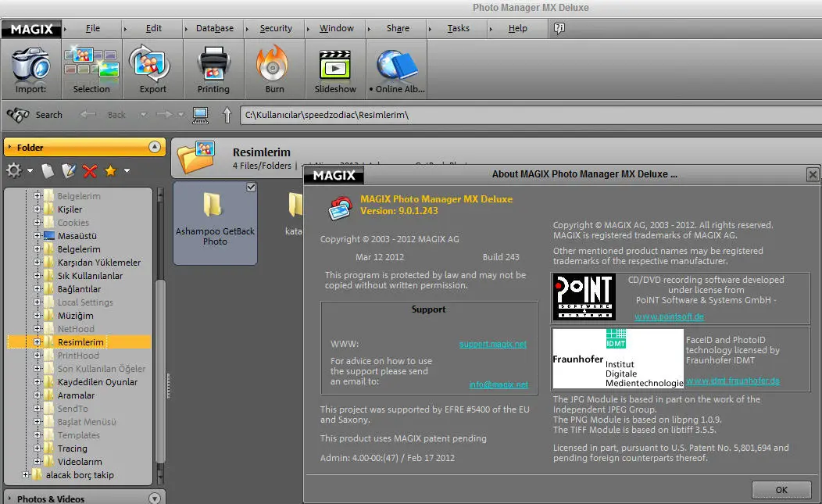Click the Resimlerim folder header icon

195,157
